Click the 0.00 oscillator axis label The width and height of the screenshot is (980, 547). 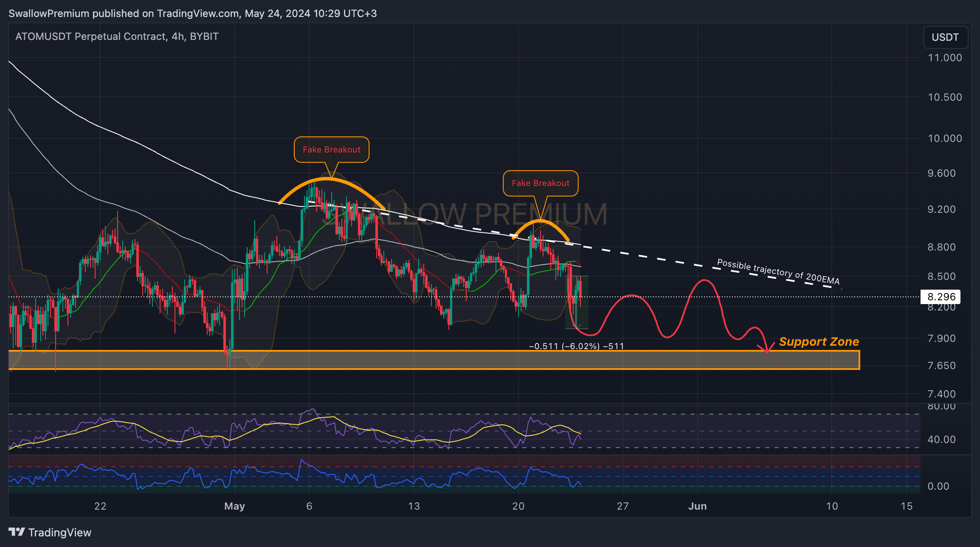[x=938, y=486]
